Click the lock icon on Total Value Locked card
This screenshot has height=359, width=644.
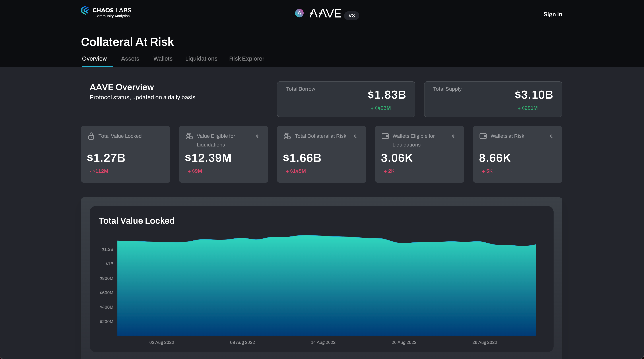pos(91,136)
